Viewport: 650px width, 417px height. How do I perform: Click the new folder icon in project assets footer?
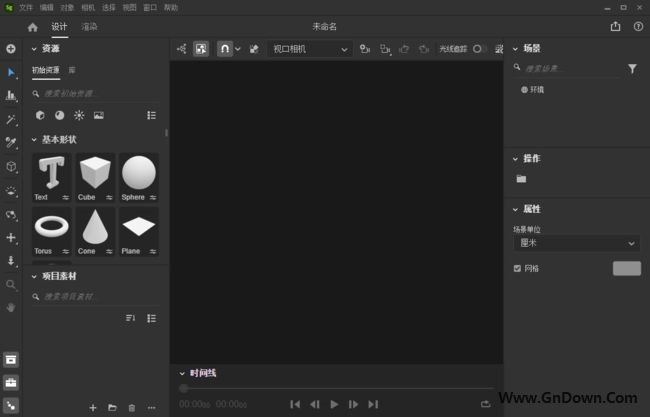pyautogui.click(x=112, y=408)
